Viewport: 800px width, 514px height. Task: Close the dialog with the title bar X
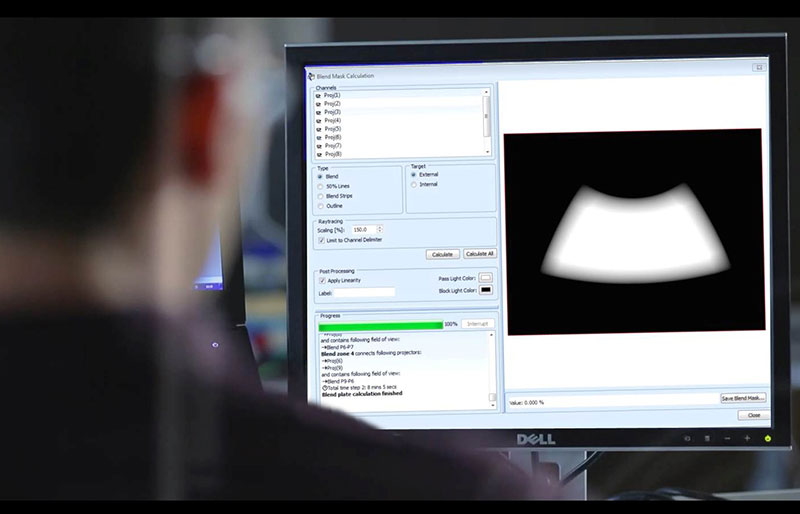[759, 67]
